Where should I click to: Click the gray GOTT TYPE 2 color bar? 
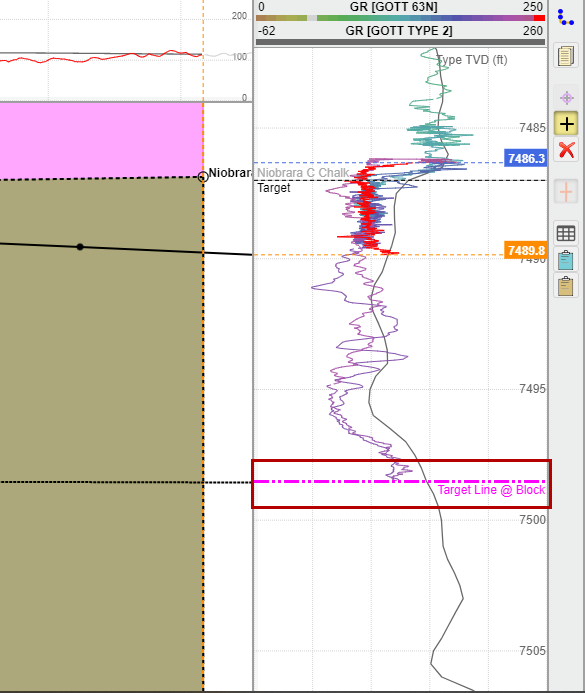point(400,42)
